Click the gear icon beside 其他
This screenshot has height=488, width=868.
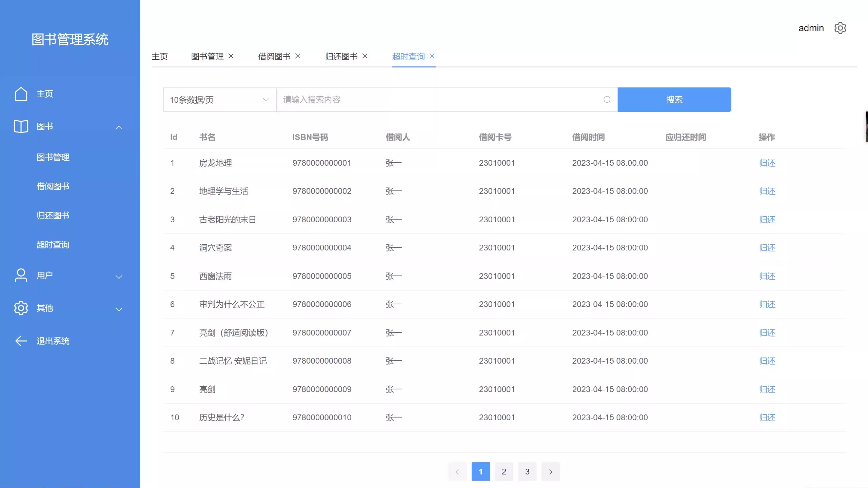(21, 308)
